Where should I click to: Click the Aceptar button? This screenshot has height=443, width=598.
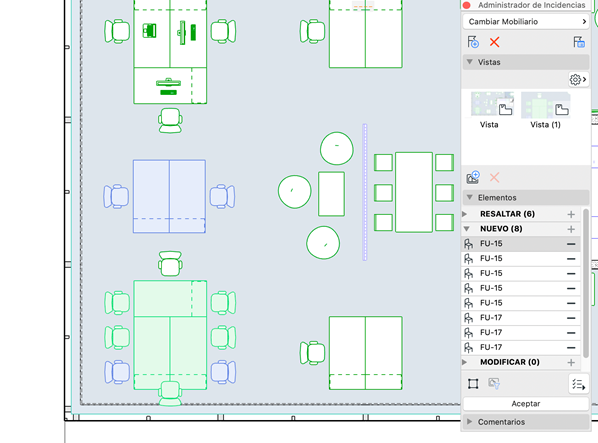pos(526,404)
